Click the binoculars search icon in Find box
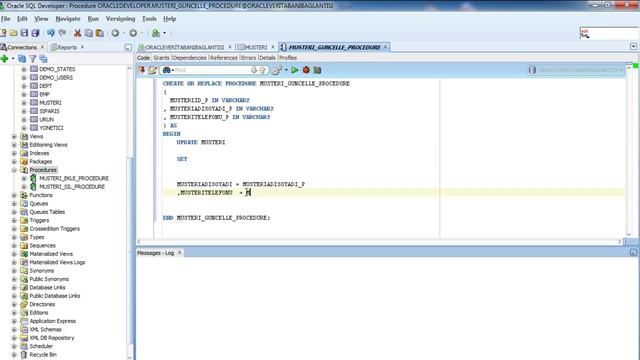Viewport: 640px width, 360px height. [167, 70]
